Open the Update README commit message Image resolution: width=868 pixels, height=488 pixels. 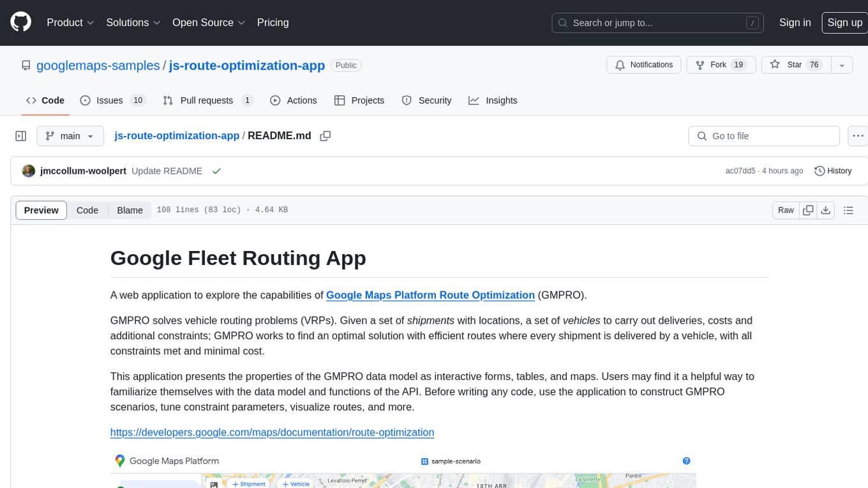(167, 171)
